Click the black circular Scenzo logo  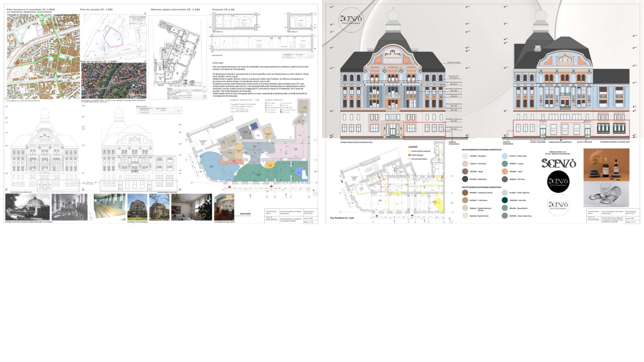(x=558, y=182)
